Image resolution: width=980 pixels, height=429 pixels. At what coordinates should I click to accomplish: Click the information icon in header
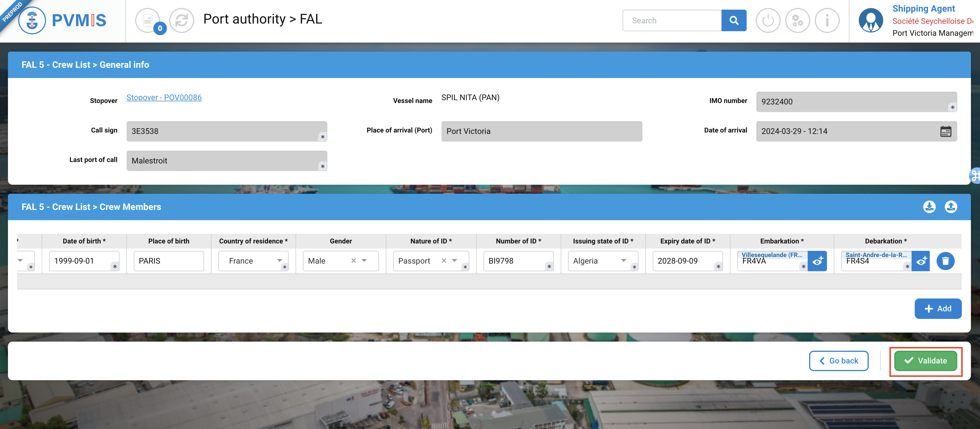[x=827, y=20]
